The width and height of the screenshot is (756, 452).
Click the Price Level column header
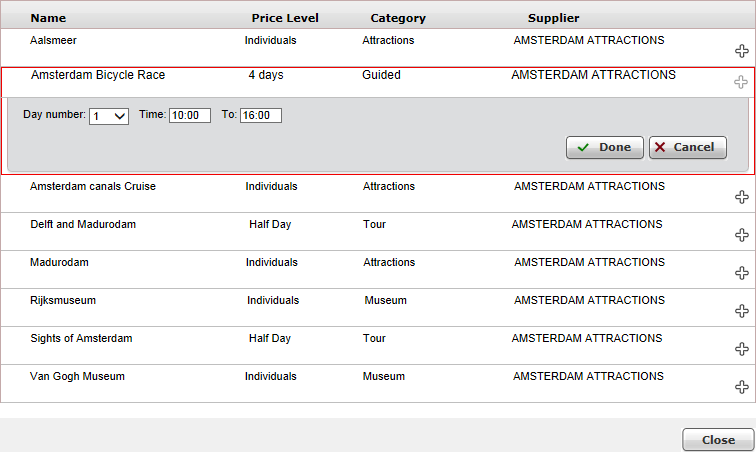coord(285,18)
